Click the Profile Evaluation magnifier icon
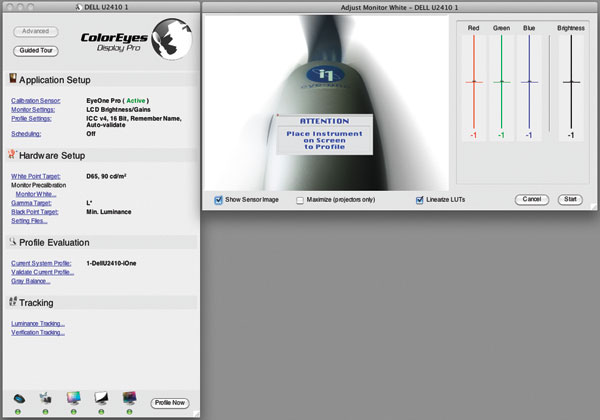This screenshot has height=420, width=600. point(13,241)
